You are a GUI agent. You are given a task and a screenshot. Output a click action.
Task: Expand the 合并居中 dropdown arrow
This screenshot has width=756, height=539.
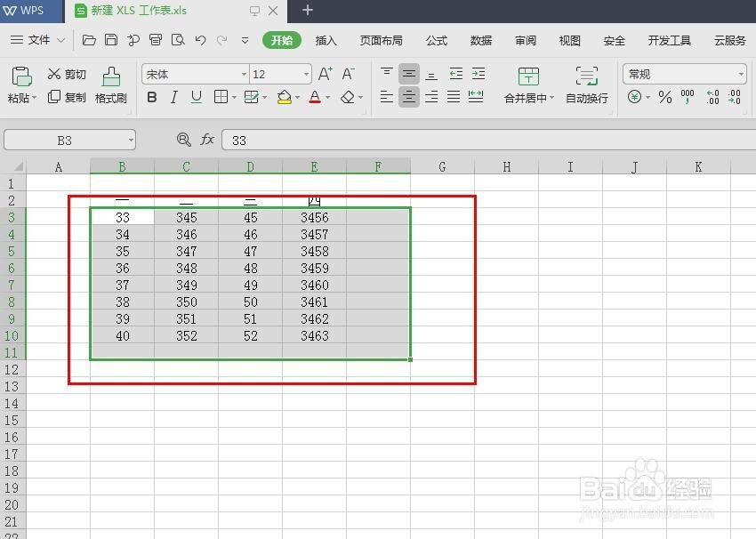tap(551, 98)
